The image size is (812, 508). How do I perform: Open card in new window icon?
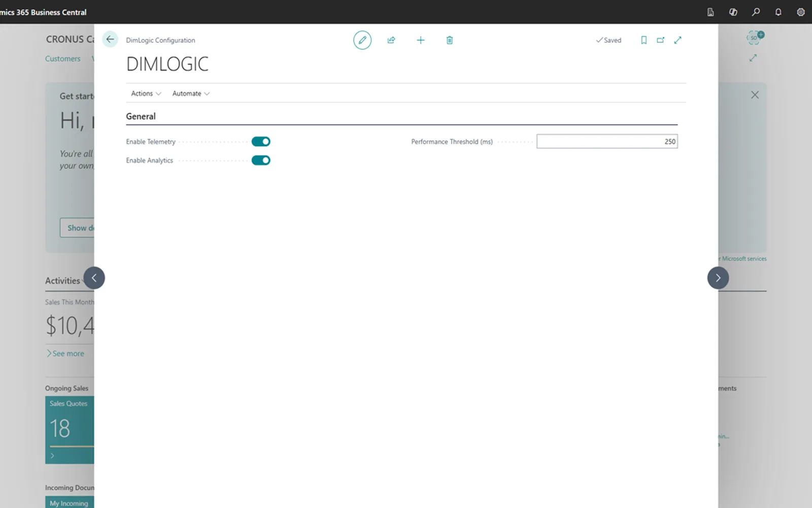point(660,40)
